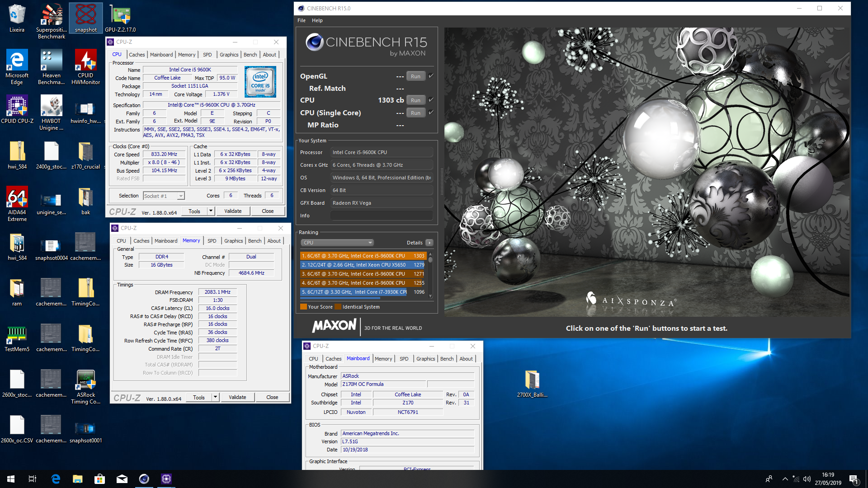Image resolution: width=868 pixels, height=488 pixels.
Task: Click Close button in Memory CPU-Z window
Action: [x=272, y=397]
